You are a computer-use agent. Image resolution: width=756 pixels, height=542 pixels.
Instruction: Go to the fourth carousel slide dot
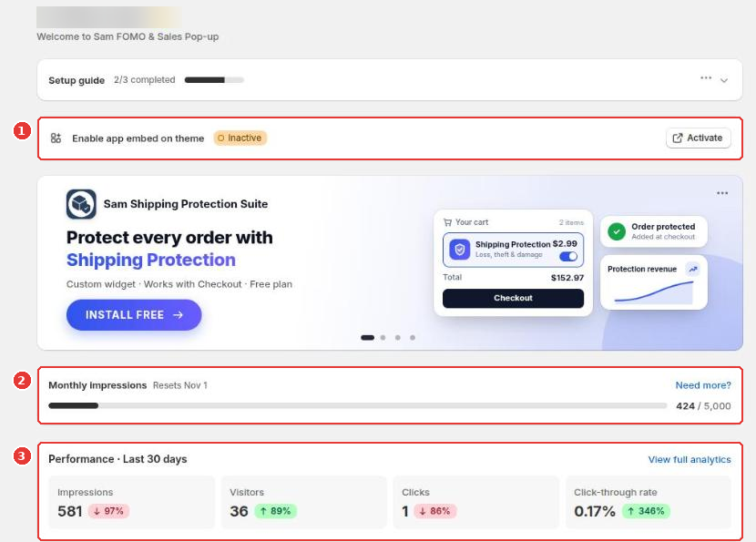coord(413,338)
